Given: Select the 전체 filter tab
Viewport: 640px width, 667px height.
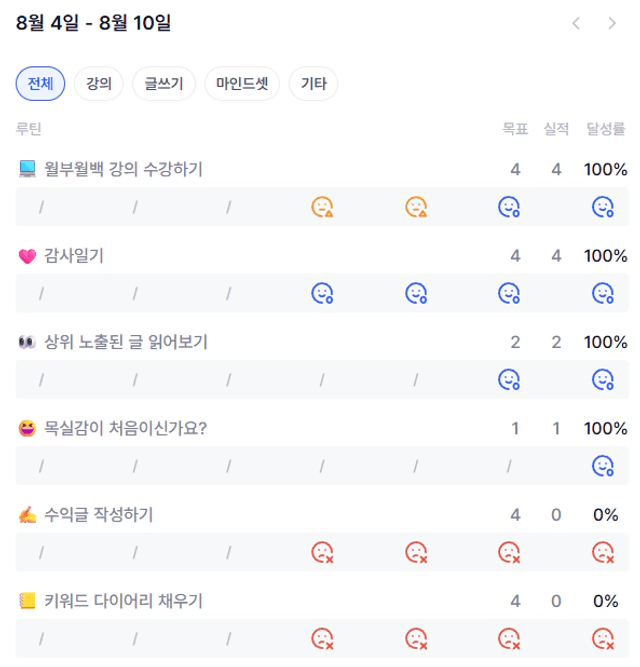Looking at the screenshot, I should [41, 84].
